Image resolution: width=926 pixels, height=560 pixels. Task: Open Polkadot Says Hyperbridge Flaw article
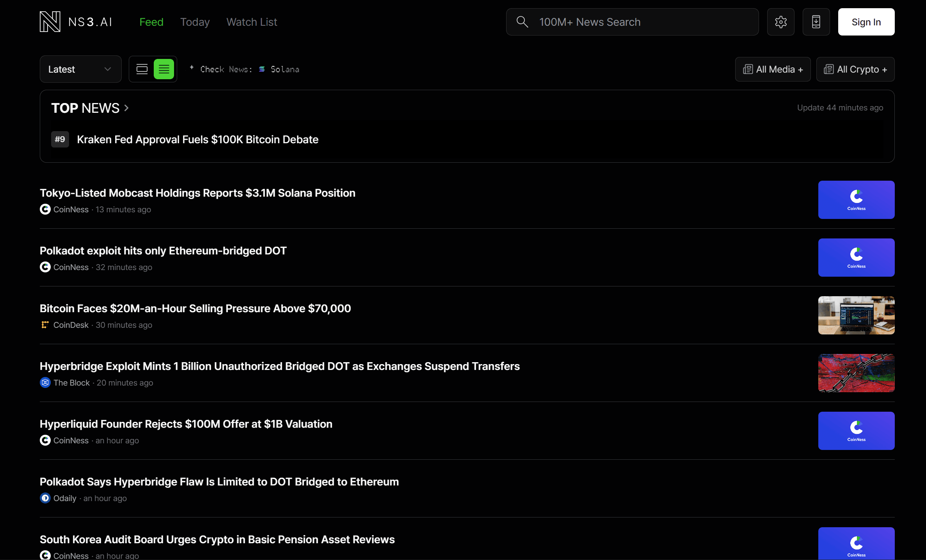pyautogui.click(x=219, y=482)
